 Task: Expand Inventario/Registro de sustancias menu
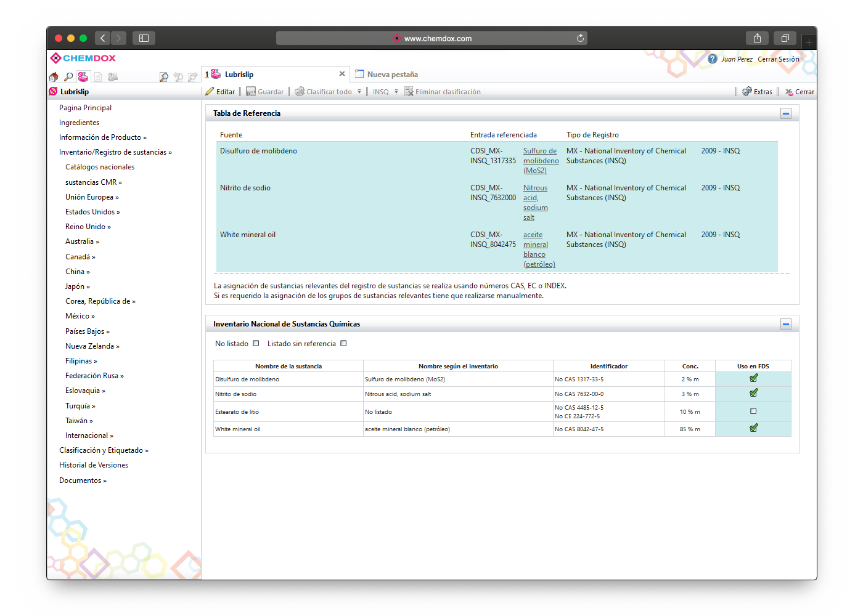pos(115,152)
